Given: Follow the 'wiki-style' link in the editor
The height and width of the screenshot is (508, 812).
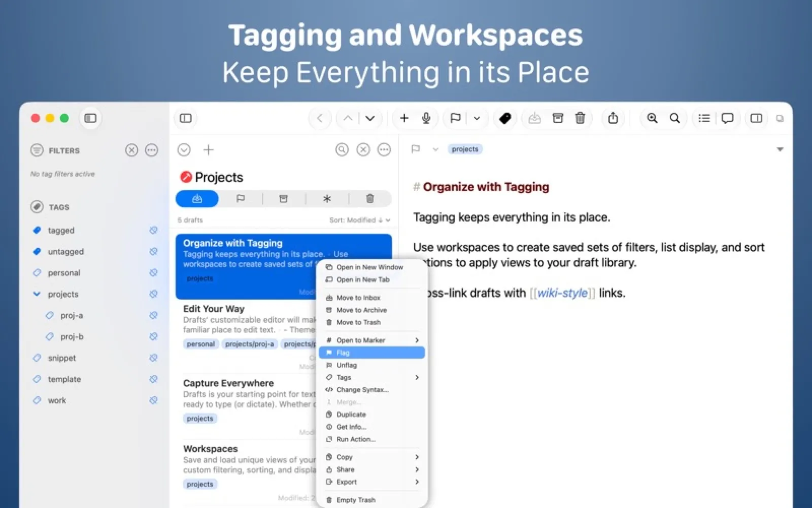Looking at the screenshot, I should pyautogui.click(x=562, y=293).
